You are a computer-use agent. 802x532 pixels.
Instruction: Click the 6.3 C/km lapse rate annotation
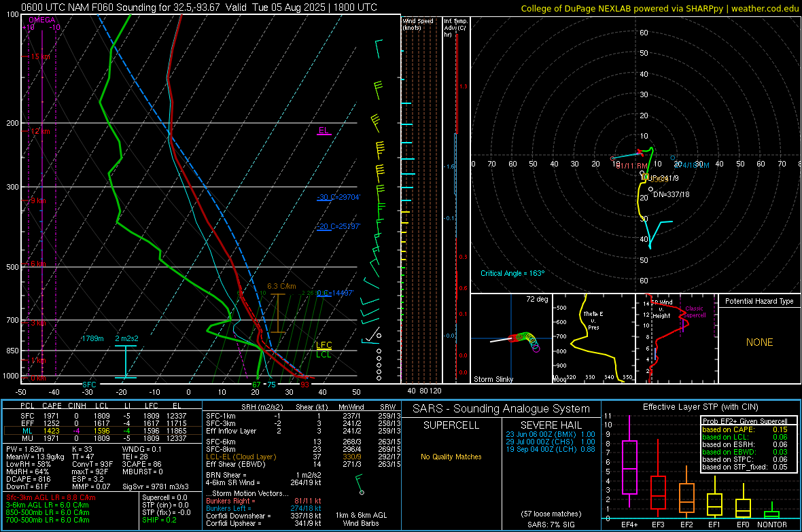[x=281, y=287]
